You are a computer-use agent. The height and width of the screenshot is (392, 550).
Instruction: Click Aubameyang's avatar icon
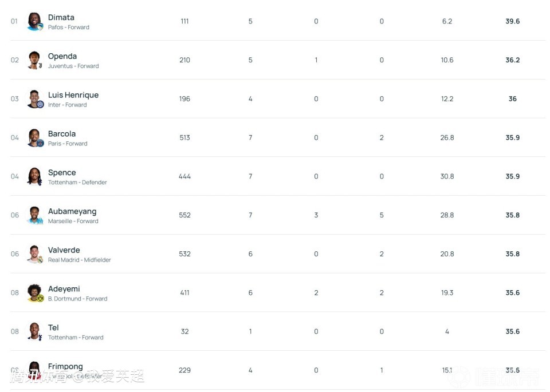tap(35, 215)
